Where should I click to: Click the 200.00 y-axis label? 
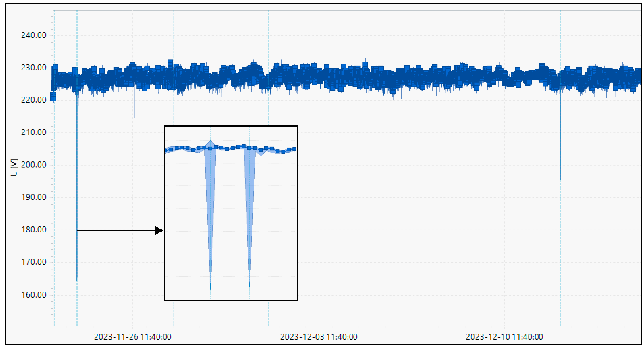click(34, 165)
